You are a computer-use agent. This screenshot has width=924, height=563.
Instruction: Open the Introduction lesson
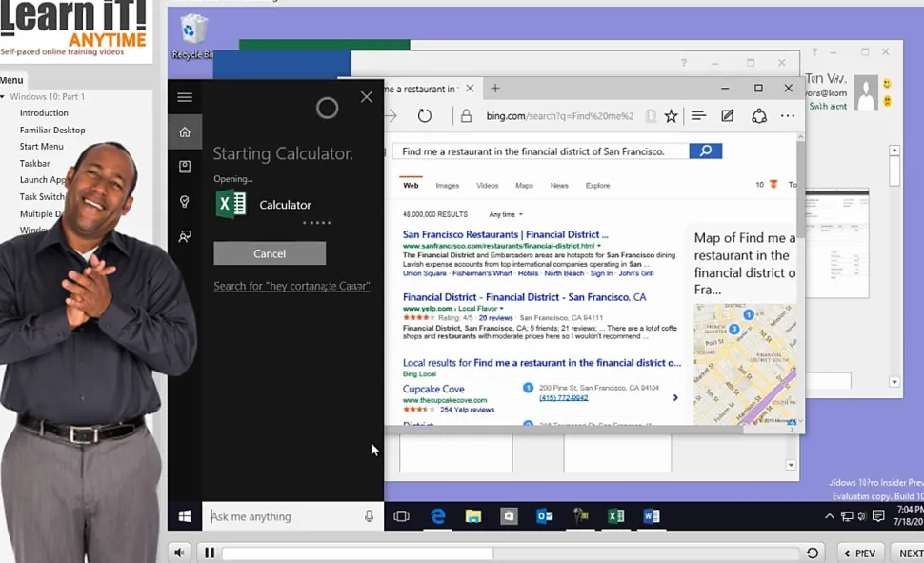point(44,112)
